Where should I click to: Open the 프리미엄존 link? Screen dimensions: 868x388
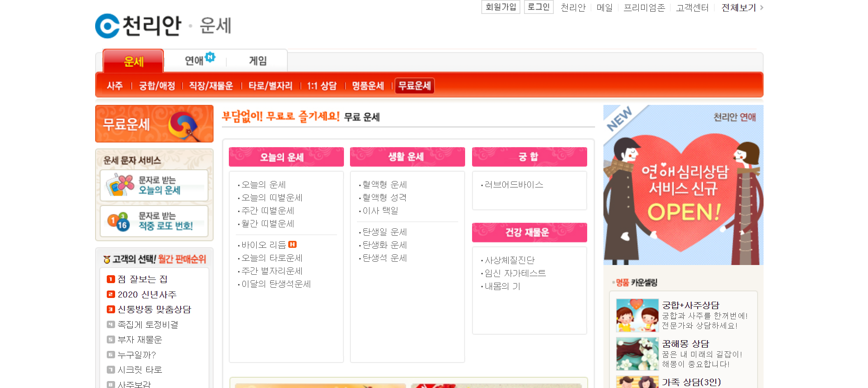(644, 7)
